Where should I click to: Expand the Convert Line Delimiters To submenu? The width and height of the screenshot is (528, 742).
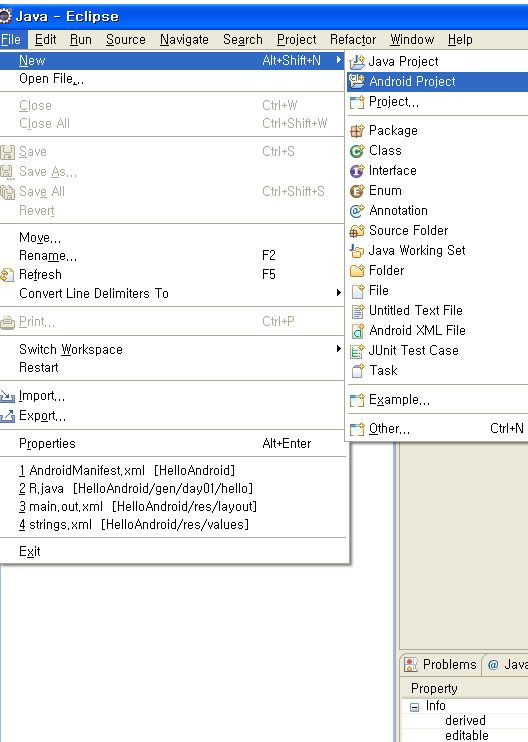click(x=338, y=293)
